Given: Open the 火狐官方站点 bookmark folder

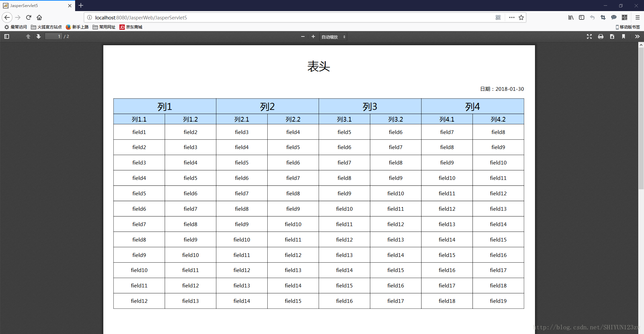Looking at the screenshot, I should click(46, 27).
